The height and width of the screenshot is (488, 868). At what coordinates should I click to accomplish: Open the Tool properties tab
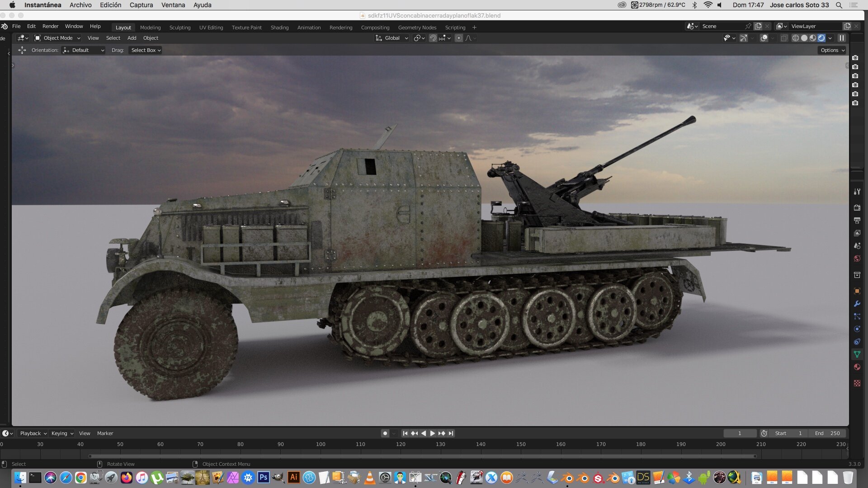pos(857,192)
